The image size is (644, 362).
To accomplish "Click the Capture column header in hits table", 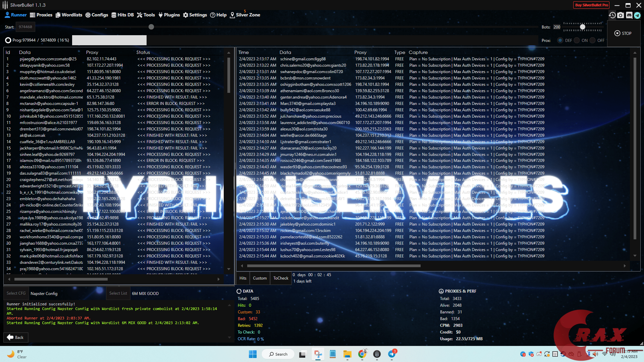I will coord(418,53).
